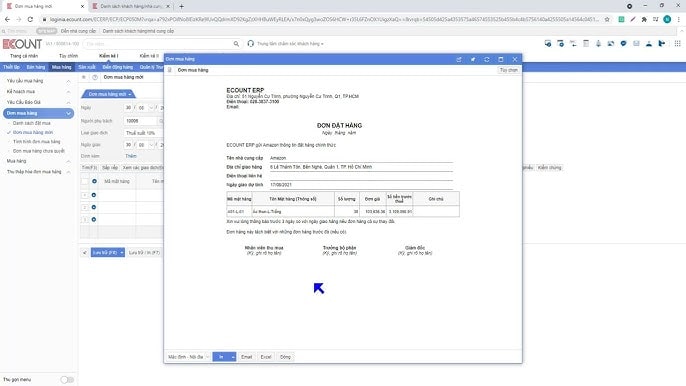Open the popup in a new window icon
Viewport: 686px width, 386px height.
pyautogui.click(x=458, y=59)
